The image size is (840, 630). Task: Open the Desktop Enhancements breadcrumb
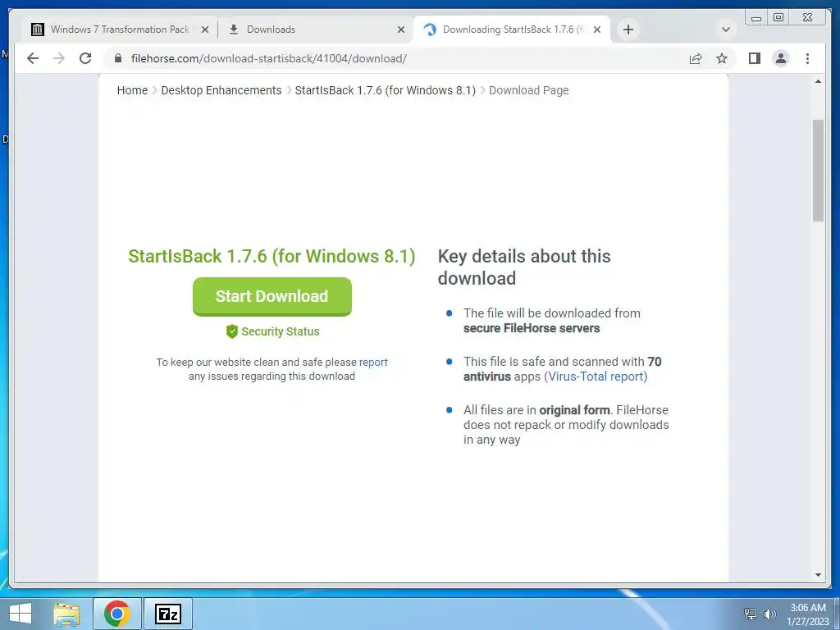point(221,90)
